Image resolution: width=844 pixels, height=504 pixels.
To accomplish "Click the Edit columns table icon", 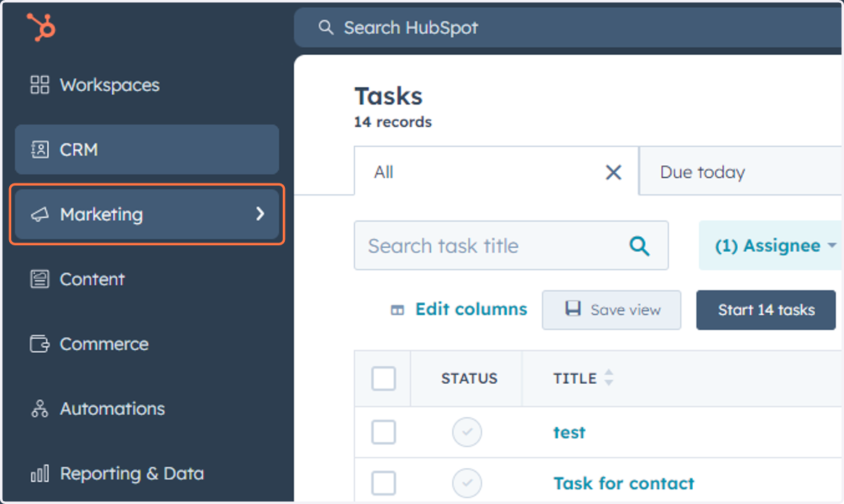I will (x=397, y=310).
